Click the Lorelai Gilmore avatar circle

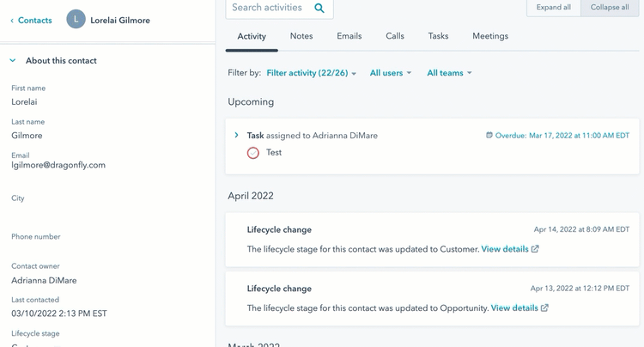[76, 20]
